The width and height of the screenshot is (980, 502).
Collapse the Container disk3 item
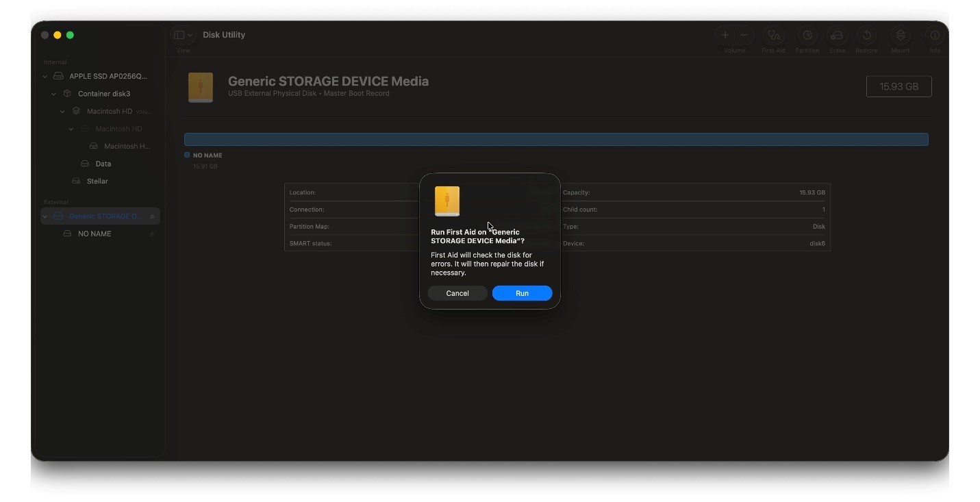pyautogui.click(x=54, y=94)
